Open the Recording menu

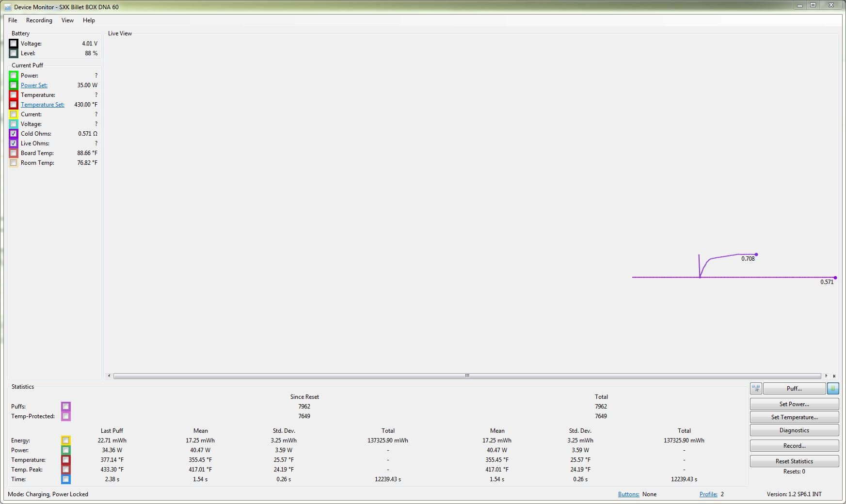point(39,20)
